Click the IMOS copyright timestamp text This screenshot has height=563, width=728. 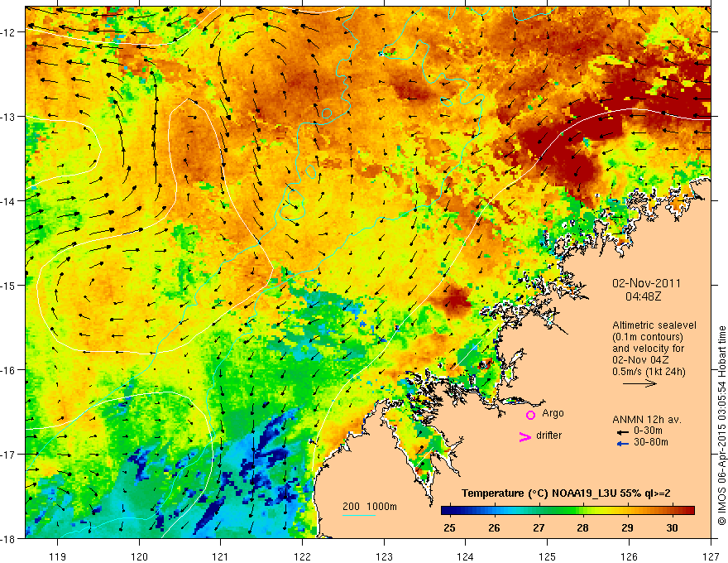click(x=721, y=426)
